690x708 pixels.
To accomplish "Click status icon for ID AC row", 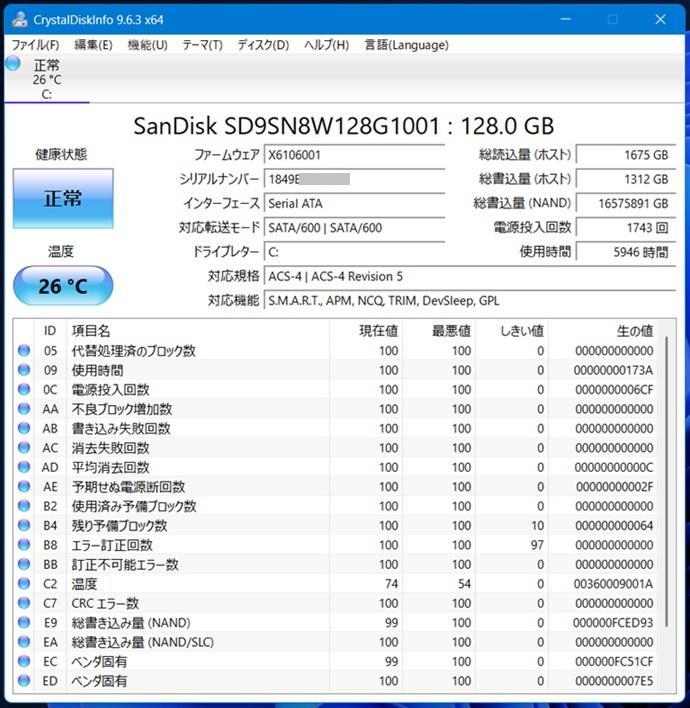I will 24,447.
